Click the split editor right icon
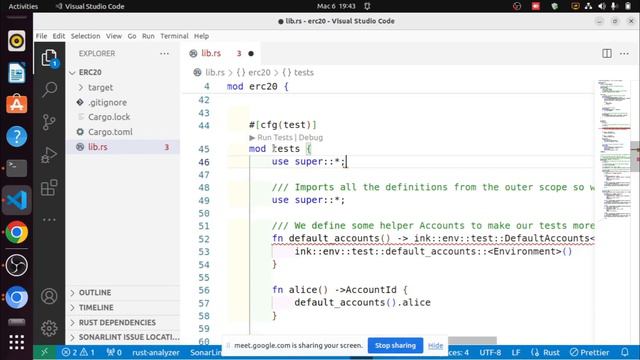 click(607, 53)
